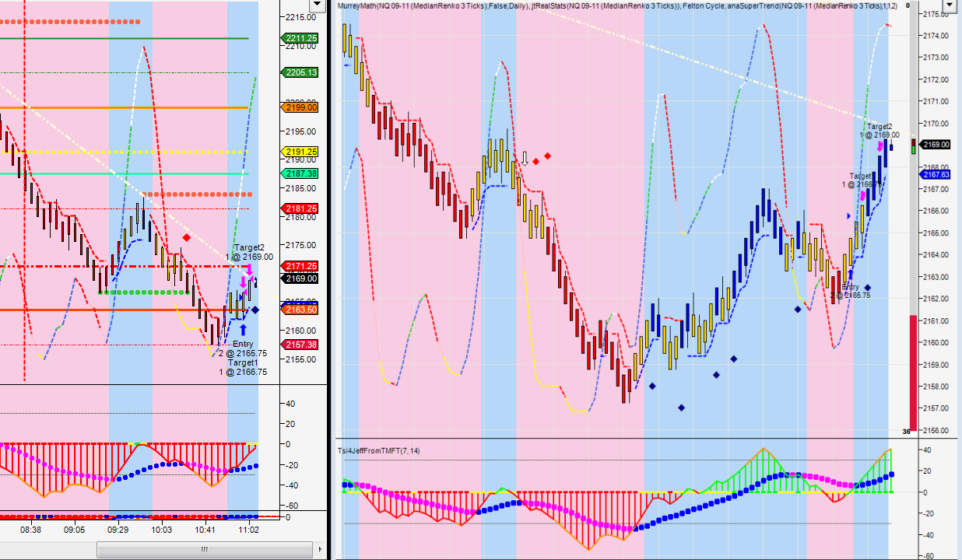Viewport: 962px width, 560px height.
Task: Click the 10:03 time axis label
Action: pos(162,529)
